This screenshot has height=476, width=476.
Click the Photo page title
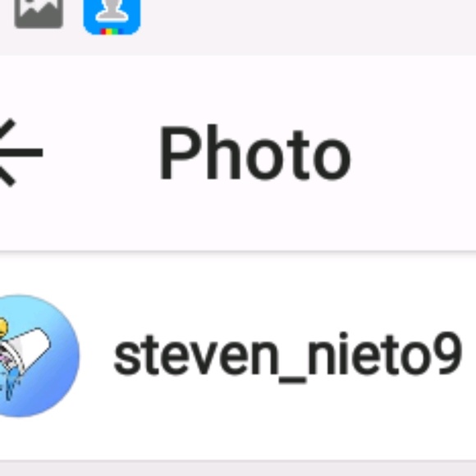pos(255,153)
